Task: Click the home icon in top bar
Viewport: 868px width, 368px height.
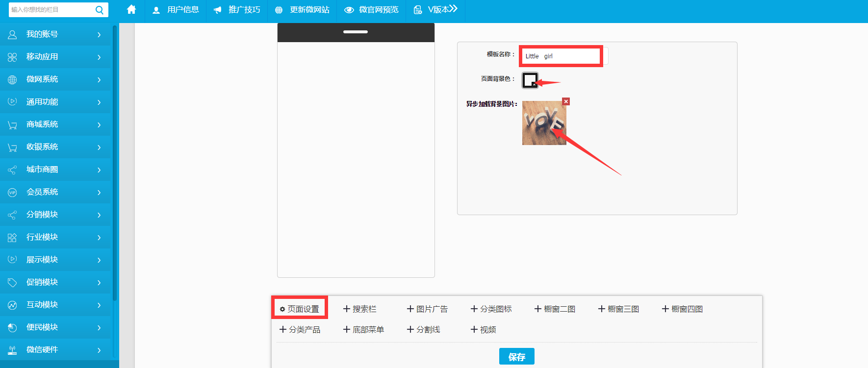Action: (x=131, y=9)
